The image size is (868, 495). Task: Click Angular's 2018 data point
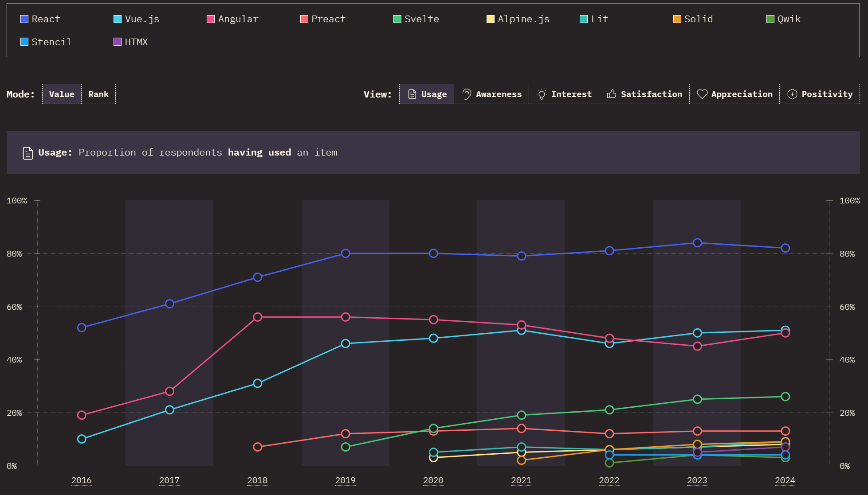coord(258,317)
